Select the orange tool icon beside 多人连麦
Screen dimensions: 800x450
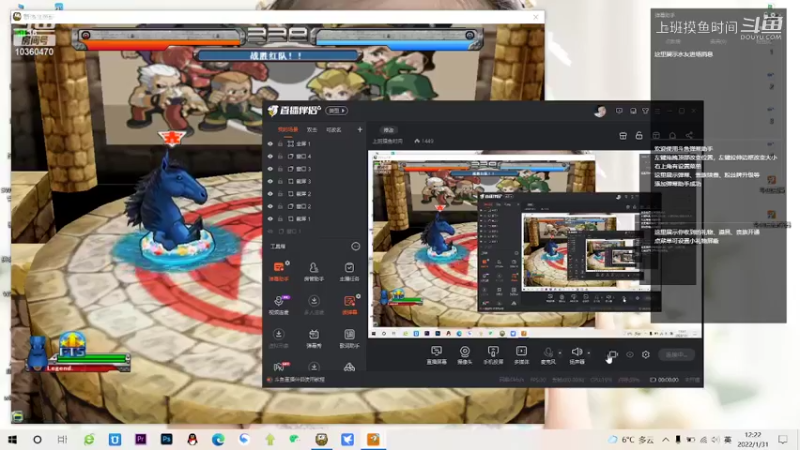[349, 305]
